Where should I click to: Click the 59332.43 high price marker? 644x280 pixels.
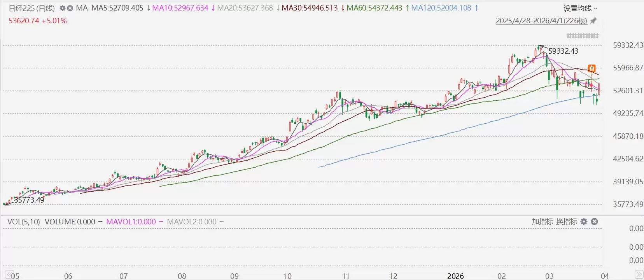pyautogui.click(x=563, y=51)
